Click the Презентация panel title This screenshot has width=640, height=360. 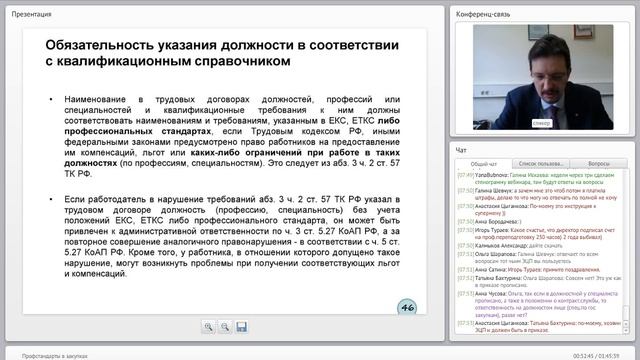(x=31, y=14)
